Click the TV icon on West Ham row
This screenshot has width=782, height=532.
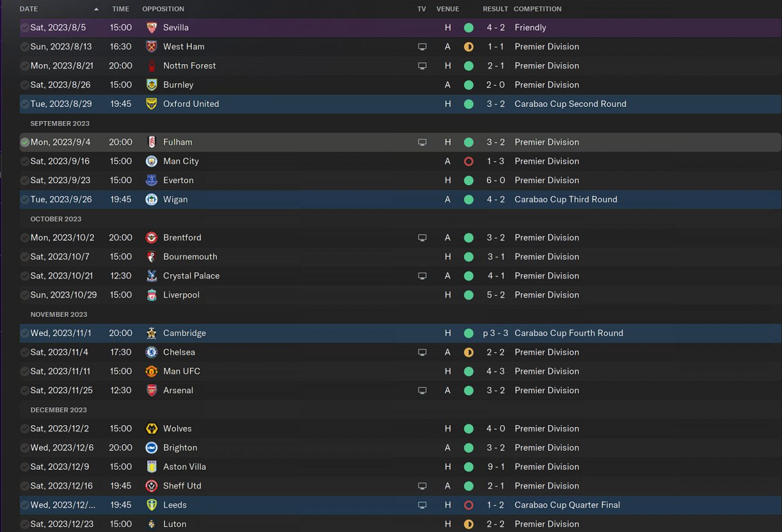point(422,47)
